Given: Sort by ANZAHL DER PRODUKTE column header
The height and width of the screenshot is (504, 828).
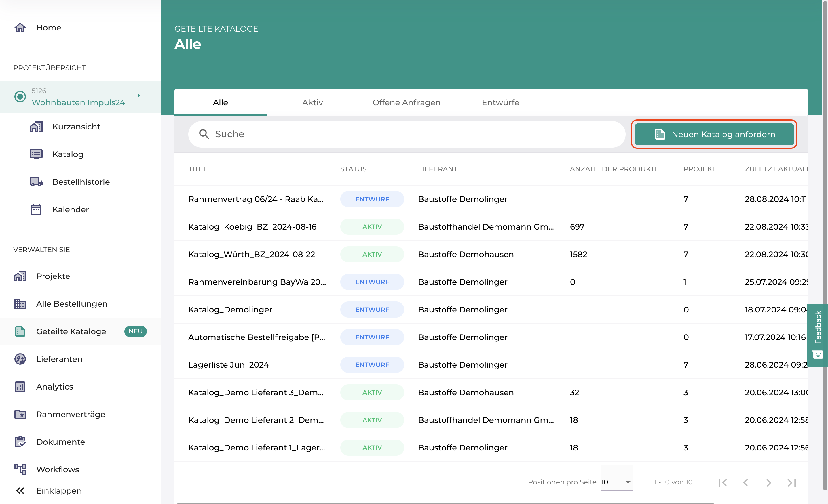Looking at the screenshot, I should coord(614,169).
